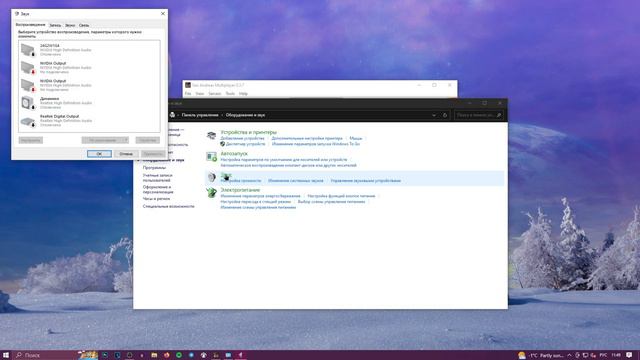Open File menu in San Andreas Multiplayer window

click(188, 94)
